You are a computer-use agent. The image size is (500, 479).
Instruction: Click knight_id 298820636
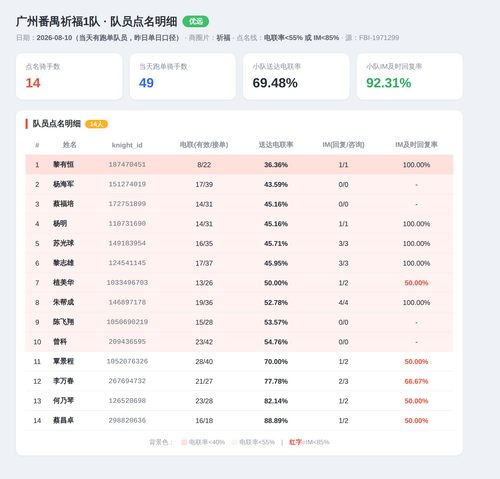127,420
